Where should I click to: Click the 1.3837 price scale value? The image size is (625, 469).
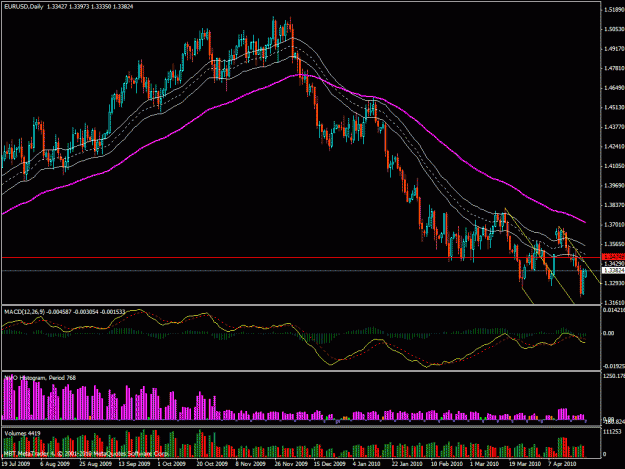(614, 205)
